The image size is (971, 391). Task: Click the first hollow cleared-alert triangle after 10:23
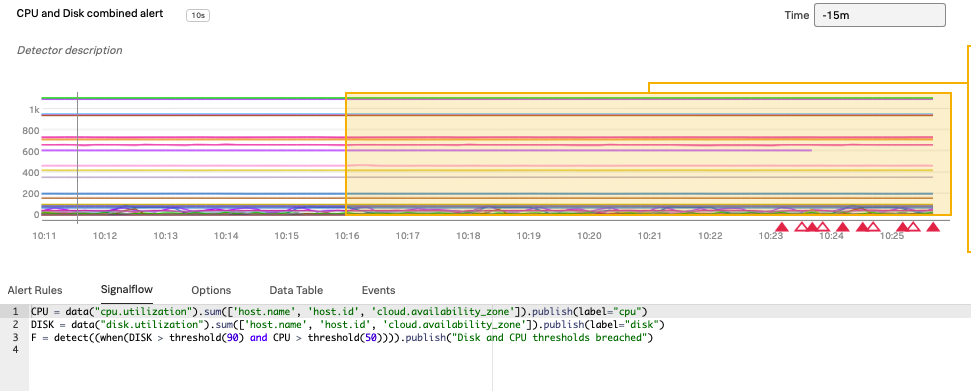click(x=801, y=227)
